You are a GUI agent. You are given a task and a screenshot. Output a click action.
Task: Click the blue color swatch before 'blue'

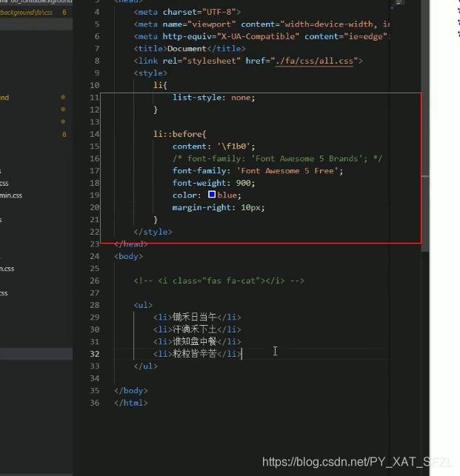[212, 194]
